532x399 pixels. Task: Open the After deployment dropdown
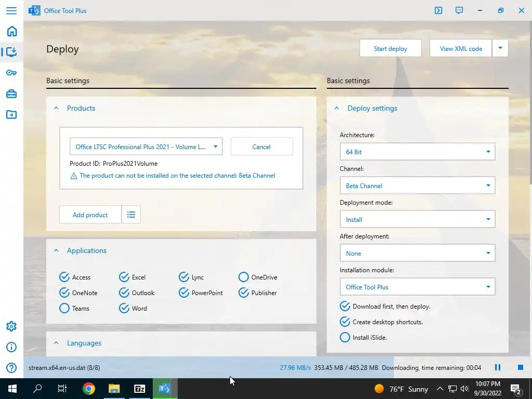(417, 253)
